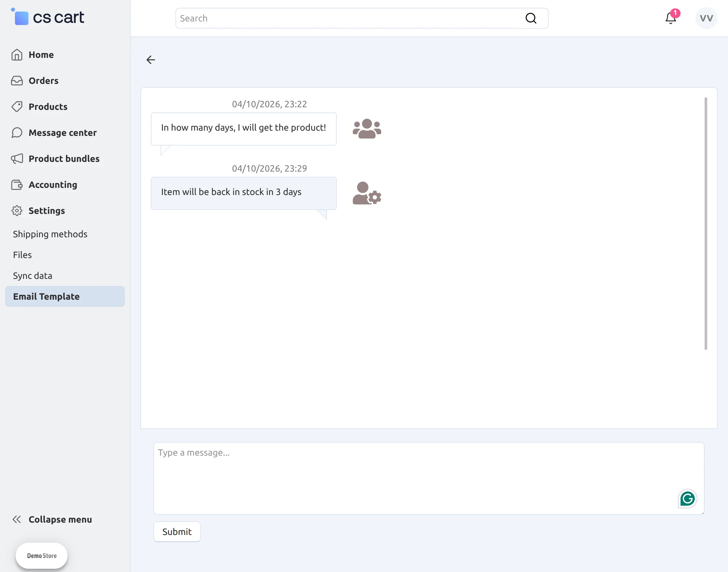Click the back arrow above the conversation
This screenshot has height=572, width=728.
pos(150,59)
